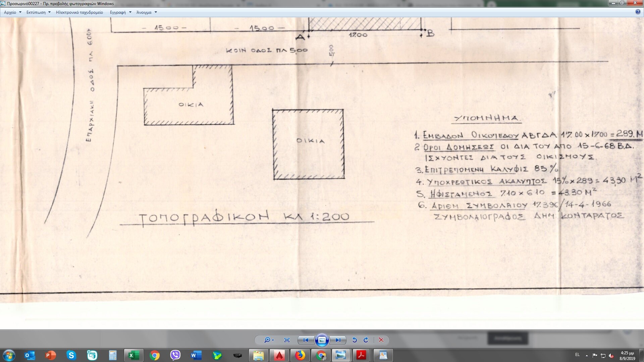
Task: Expand the Εκτύπωση dropdown
Action: [x=38, y=12]
